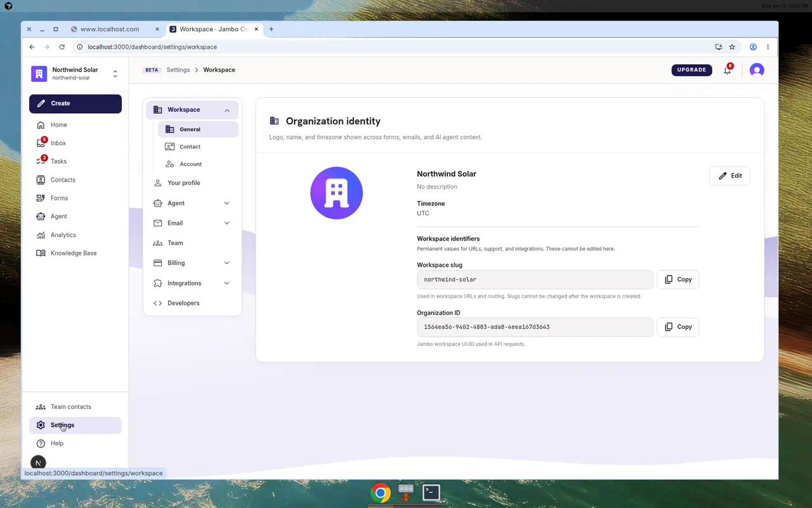Open Chrome three-dot menu

point(768,47)
